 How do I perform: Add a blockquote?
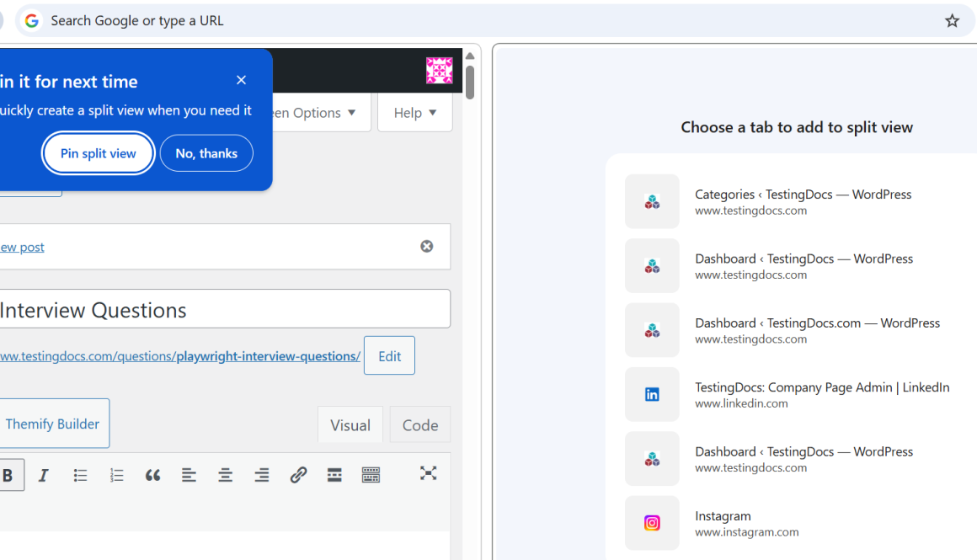pyautogui.click(x=152, y=475)
